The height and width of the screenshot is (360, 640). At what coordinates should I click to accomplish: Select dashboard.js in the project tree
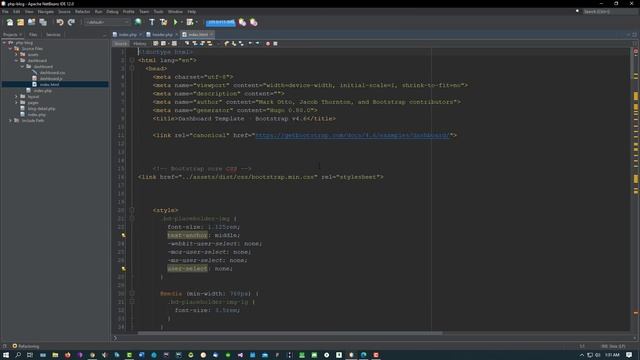51,78
